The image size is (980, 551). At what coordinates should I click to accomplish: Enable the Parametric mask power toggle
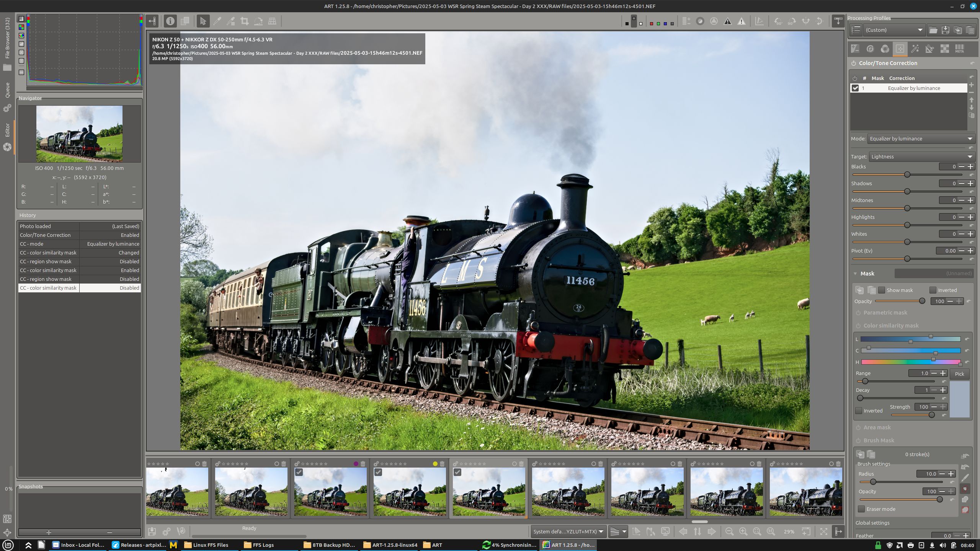tap(858, 313)
